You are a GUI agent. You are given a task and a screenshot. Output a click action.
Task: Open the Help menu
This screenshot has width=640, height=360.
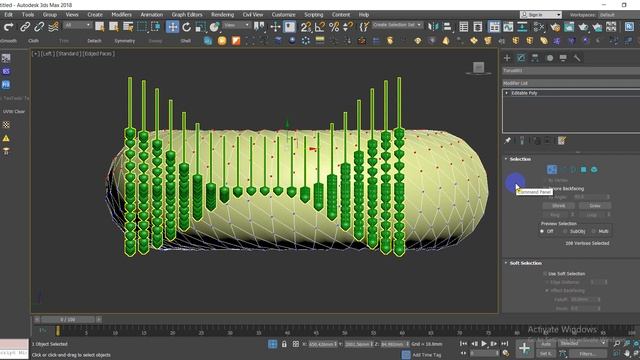tap(364, 14)
